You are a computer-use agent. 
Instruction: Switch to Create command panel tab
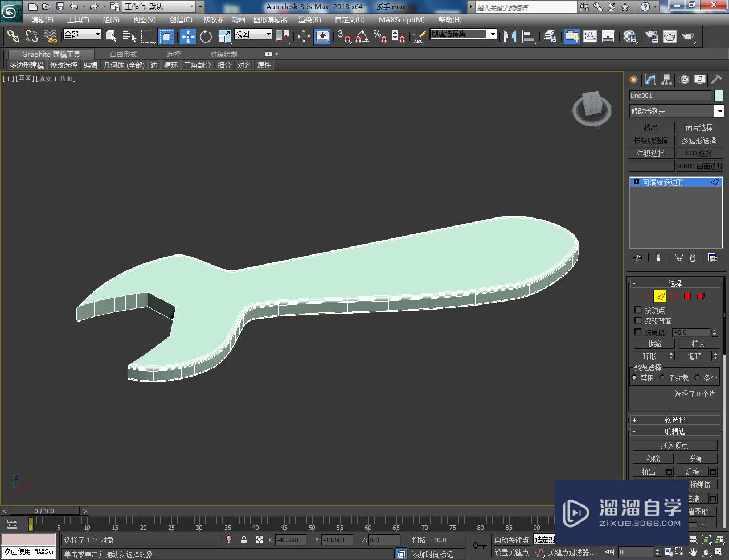[x=633, y=80]
